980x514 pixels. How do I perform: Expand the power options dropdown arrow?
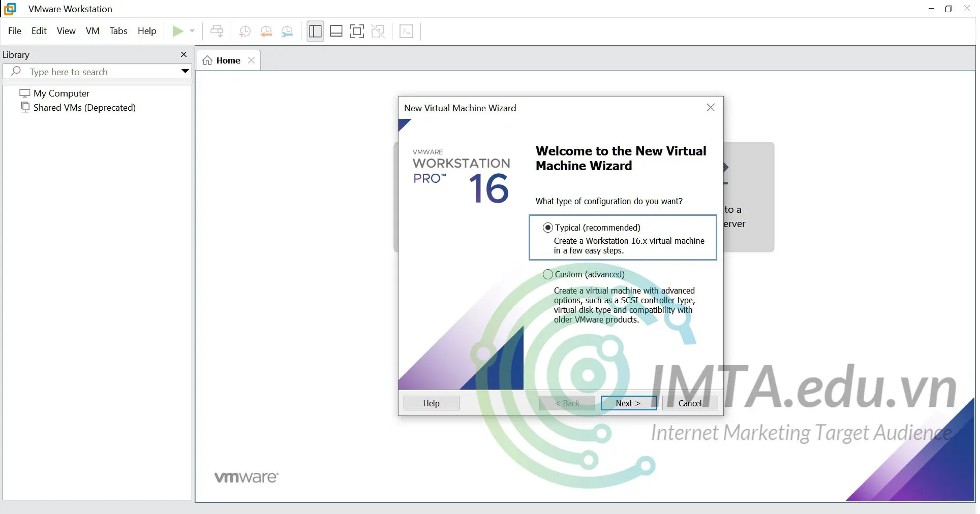click(x=192, y=31)
